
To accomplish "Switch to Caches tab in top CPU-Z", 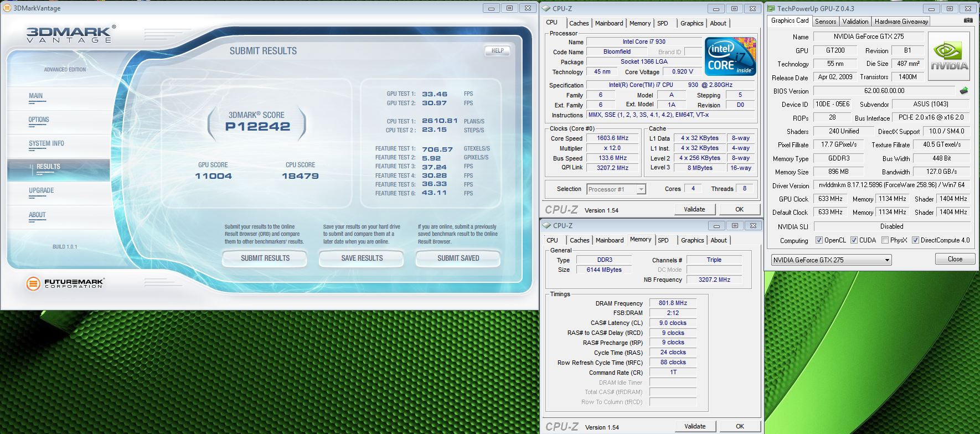I will click(579, 23).
